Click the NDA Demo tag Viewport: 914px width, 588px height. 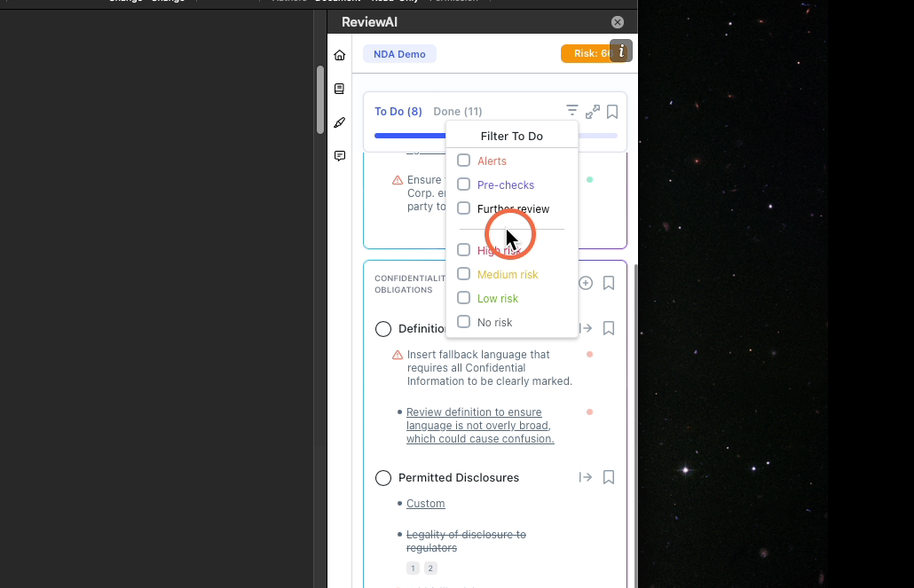(399, 54)
